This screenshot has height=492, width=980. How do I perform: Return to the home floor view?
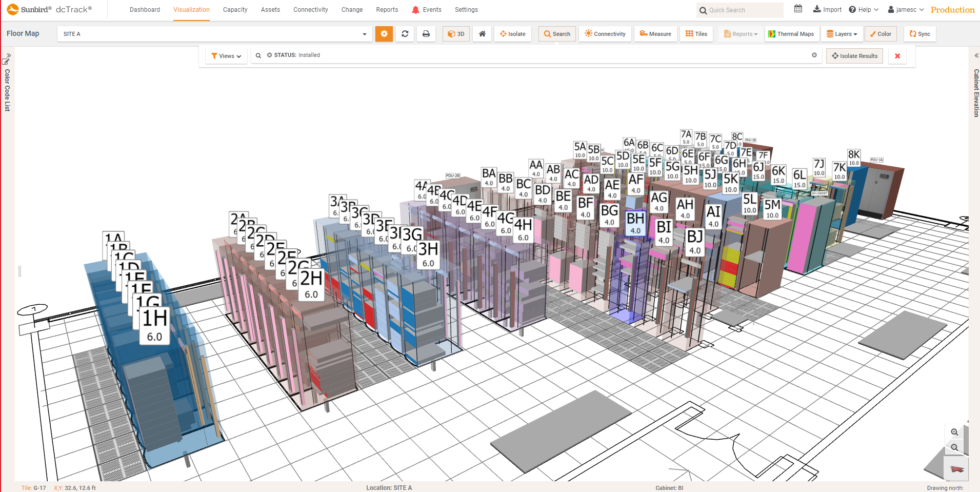[482, 34]
